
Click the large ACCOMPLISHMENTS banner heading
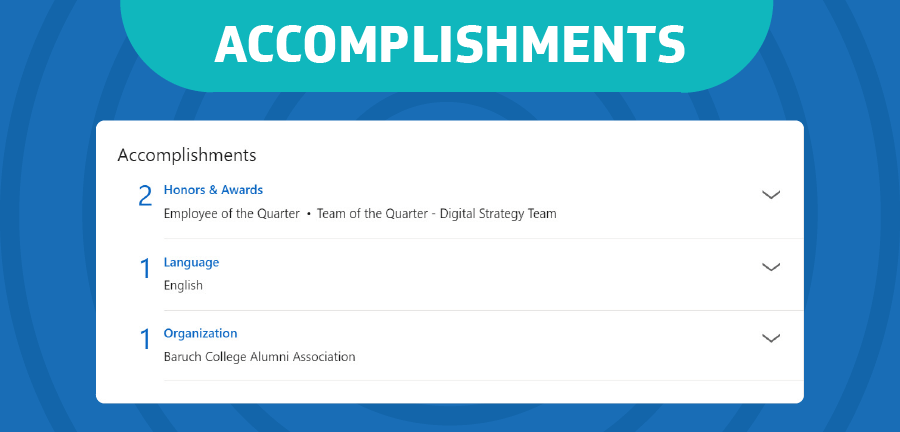point(450,45)
